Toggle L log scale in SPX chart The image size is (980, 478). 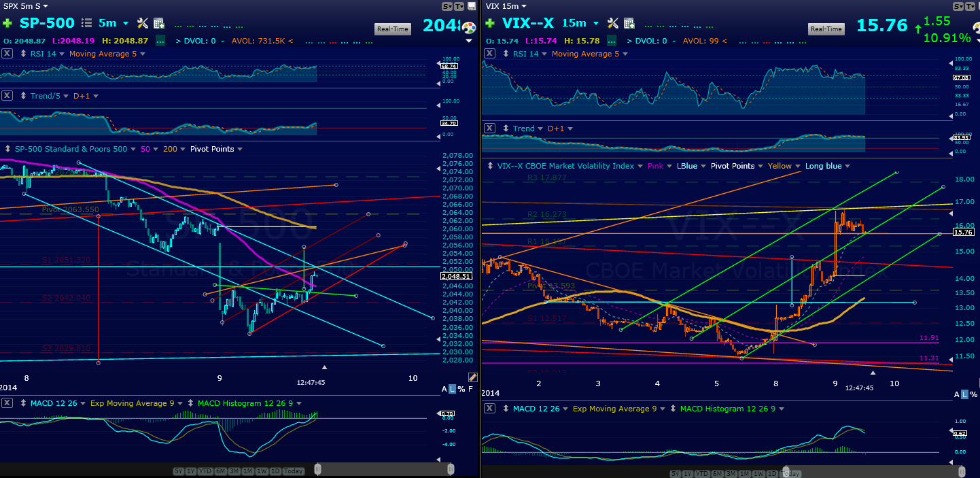tap(453, 388)
